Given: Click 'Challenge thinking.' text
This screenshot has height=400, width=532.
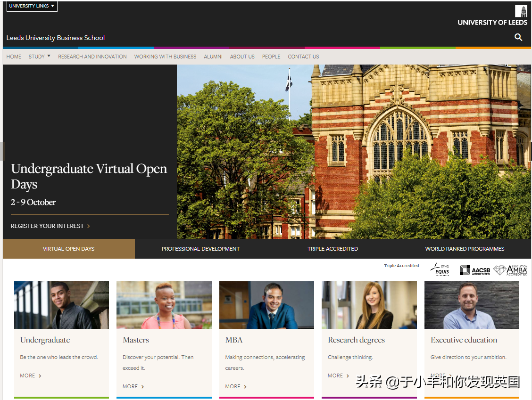Looking at the screenshot, I should 350,357.
